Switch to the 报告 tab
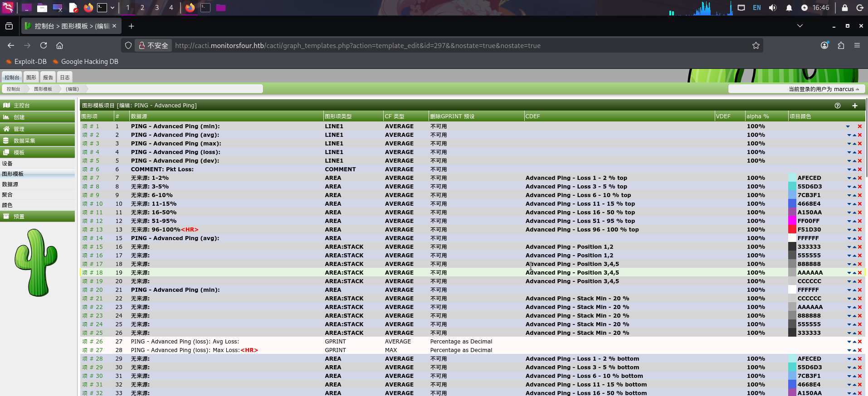 click(48, 77)
